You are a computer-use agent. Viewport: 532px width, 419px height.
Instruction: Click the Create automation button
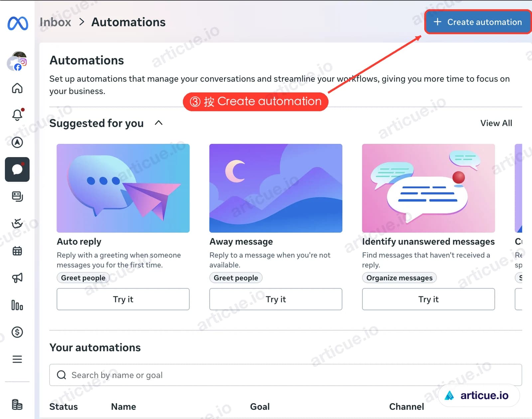point(478,22)
